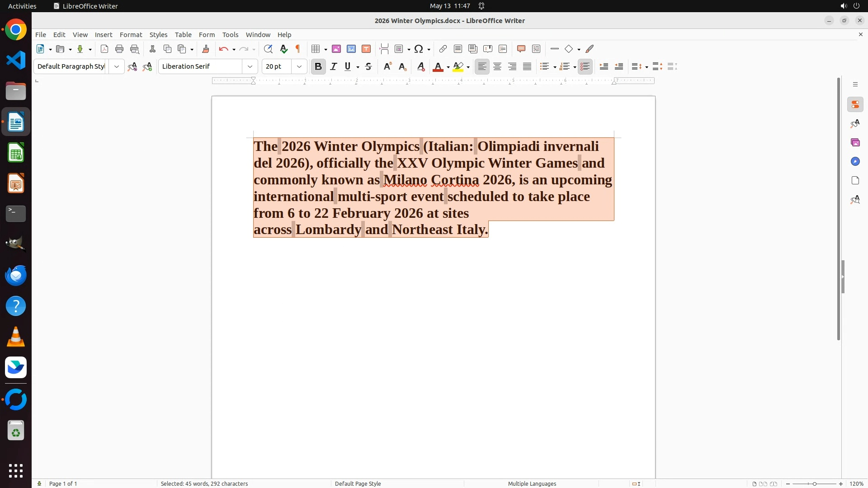This screenshot has height=488, width=868.
Task: Open the Tools menu
Action: pos(230,34)
